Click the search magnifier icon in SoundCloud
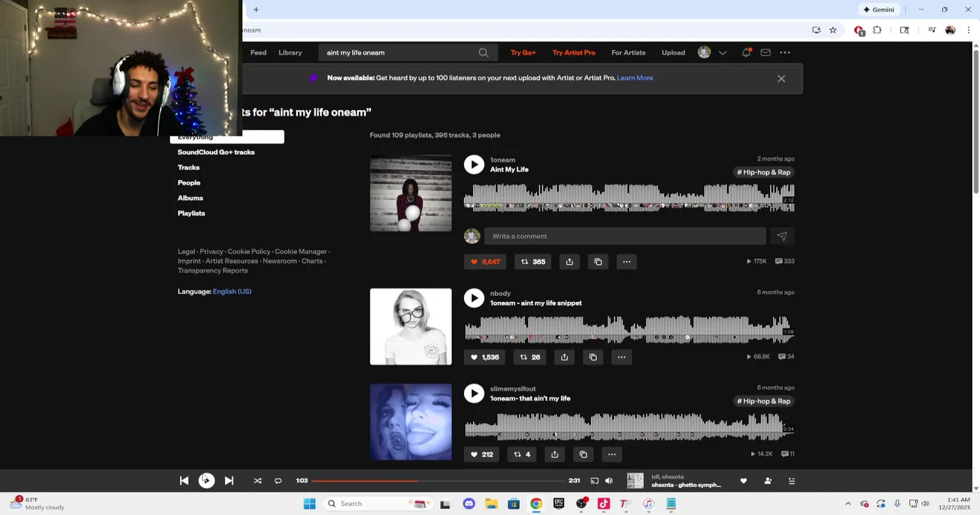The width and height of the screenshot is (980, 515). [x=484, y=52]
